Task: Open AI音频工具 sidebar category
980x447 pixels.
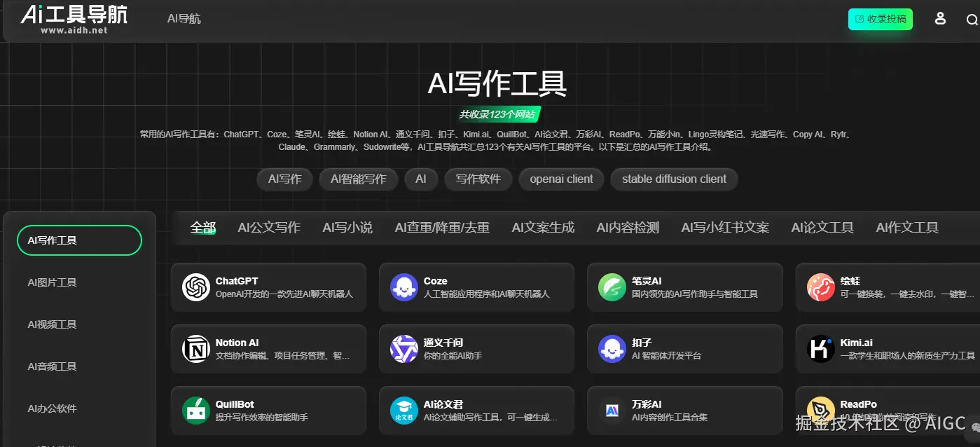Action: pos(53,366)
